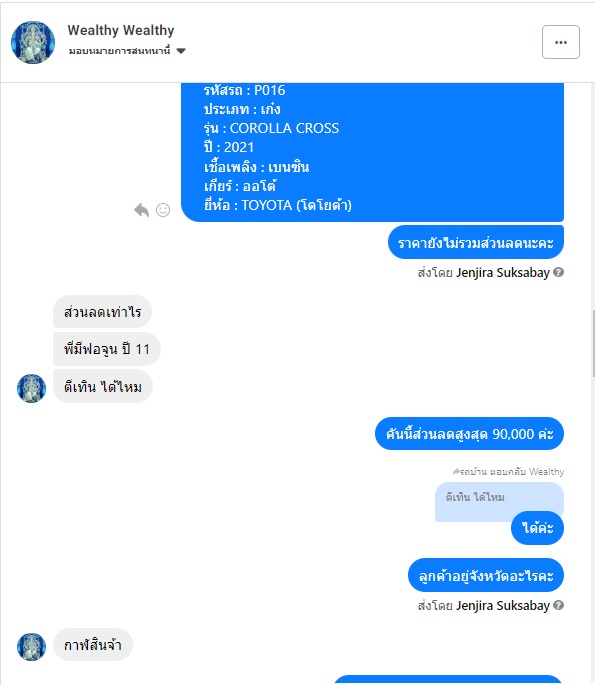595x685 pixels.
Task: Click the ราคายังไม่รวมส่วนลดนะคะ message
Action: (476, 242)
